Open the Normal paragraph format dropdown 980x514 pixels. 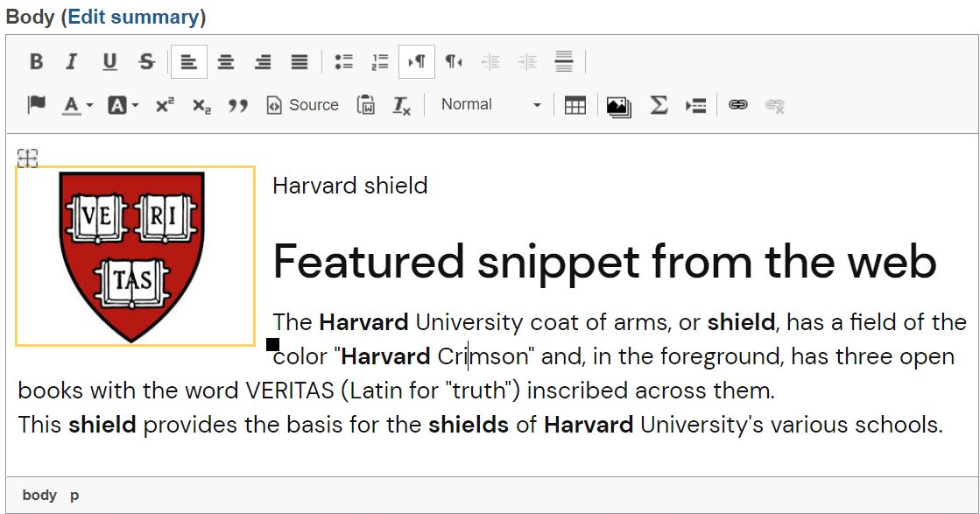(x=490, y=105)
